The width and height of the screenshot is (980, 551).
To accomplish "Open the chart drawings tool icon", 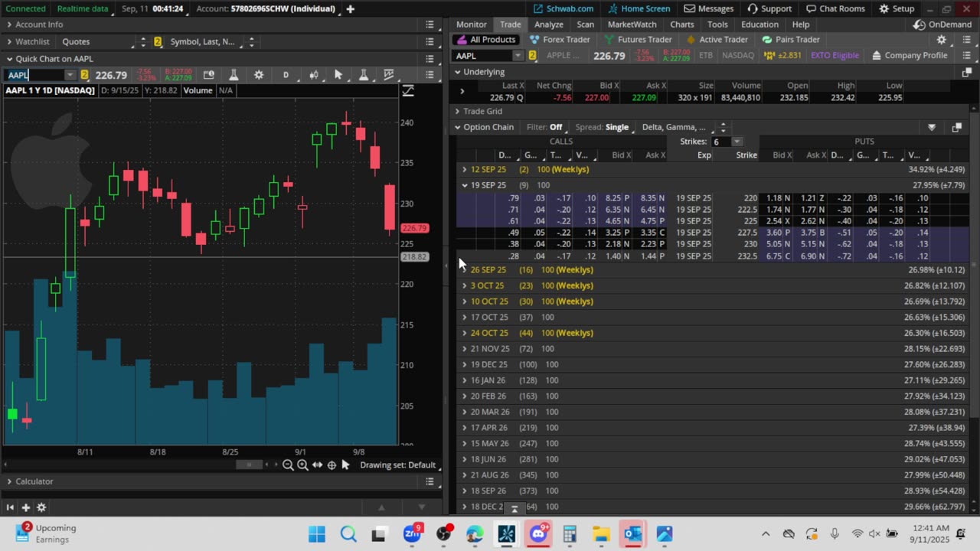I will 389,75.
